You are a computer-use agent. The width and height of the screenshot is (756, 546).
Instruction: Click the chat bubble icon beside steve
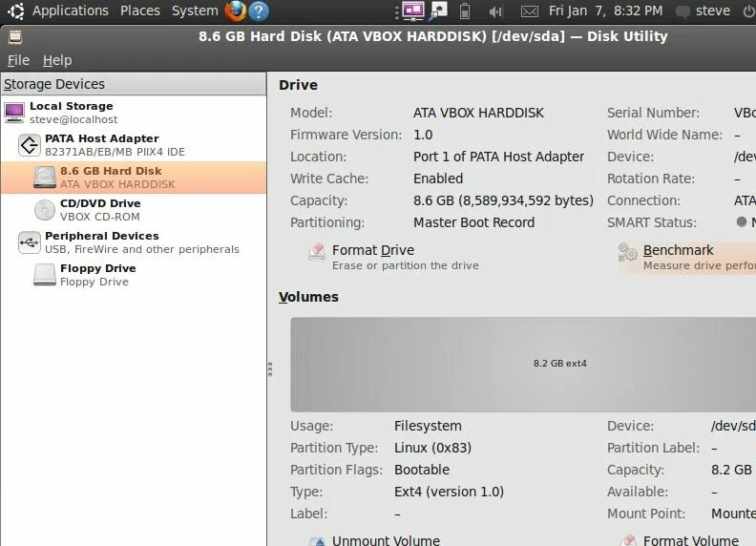pyautogui.click(x=682, y=11)
